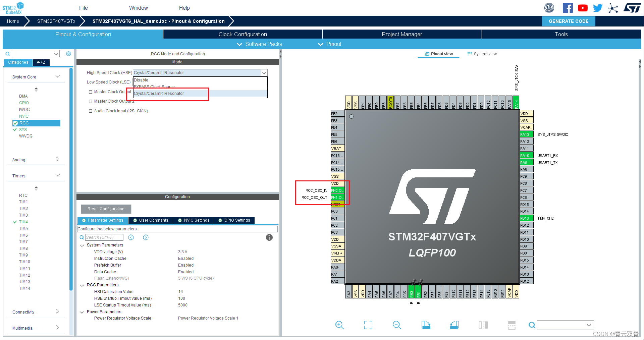Click the vertical split view icon
The height and width of the screenshot is (340, 644).
pyautogui.click(x=483, y=325)
